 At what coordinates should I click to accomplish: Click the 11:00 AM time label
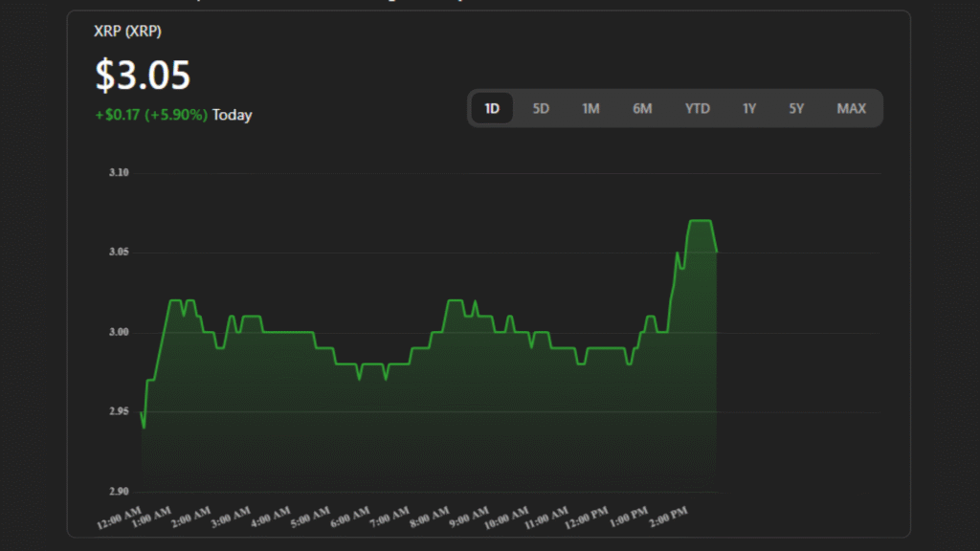coord(546,518)
